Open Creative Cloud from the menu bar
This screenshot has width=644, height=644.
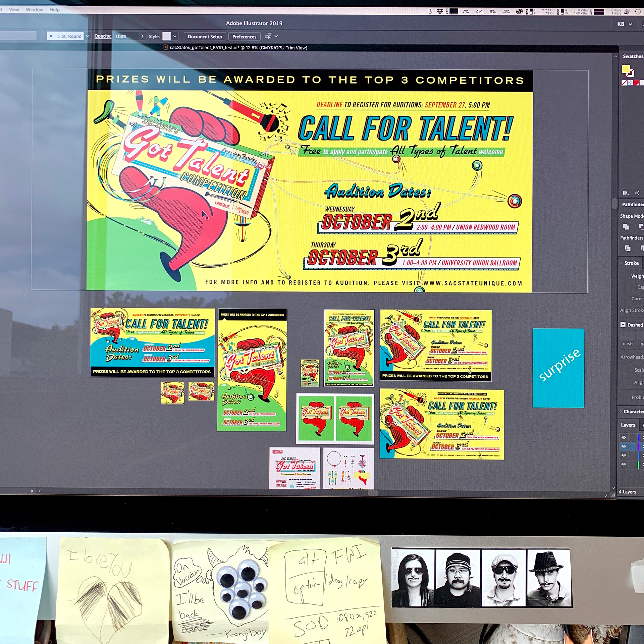[519, 11]
